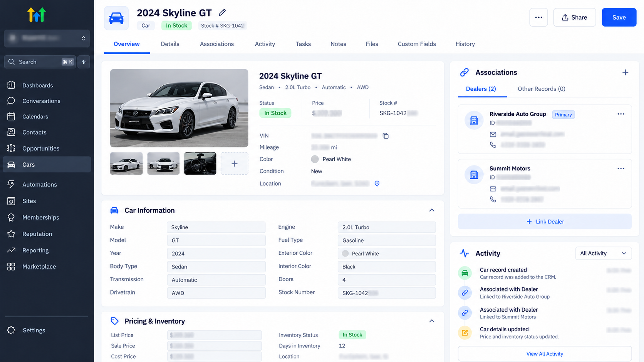Viewport: 644px width, 362px height.
Task: Select the dark interior photo thumbnail
Action: [x=200, y=163]
